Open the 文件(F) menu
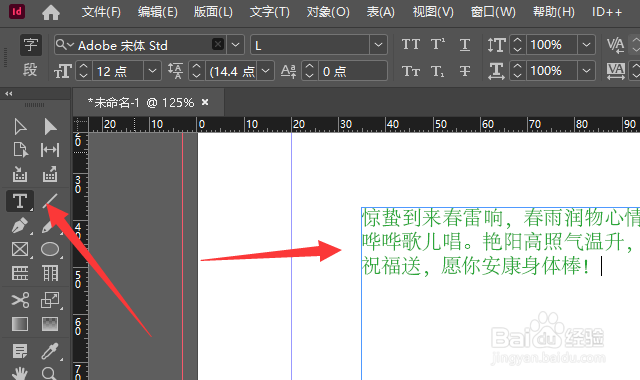Viewport: 640px width, 380px height. click(101, 12)
